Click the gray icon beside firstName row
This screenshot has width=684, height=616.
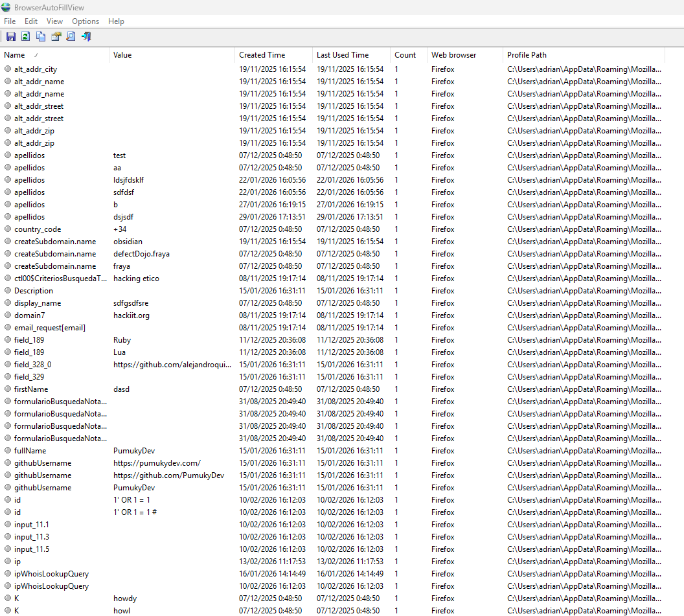[x=8, y=389]
